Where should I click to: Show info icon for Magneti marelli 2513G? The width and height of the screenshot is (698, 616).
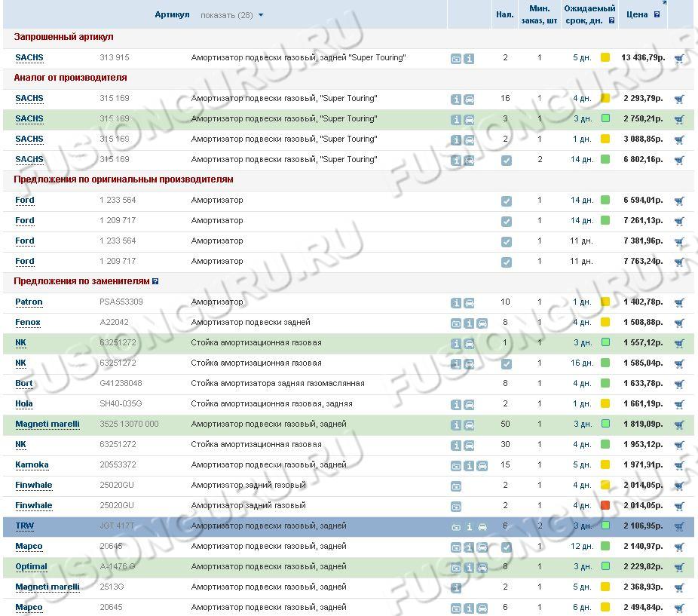point(456,588)
